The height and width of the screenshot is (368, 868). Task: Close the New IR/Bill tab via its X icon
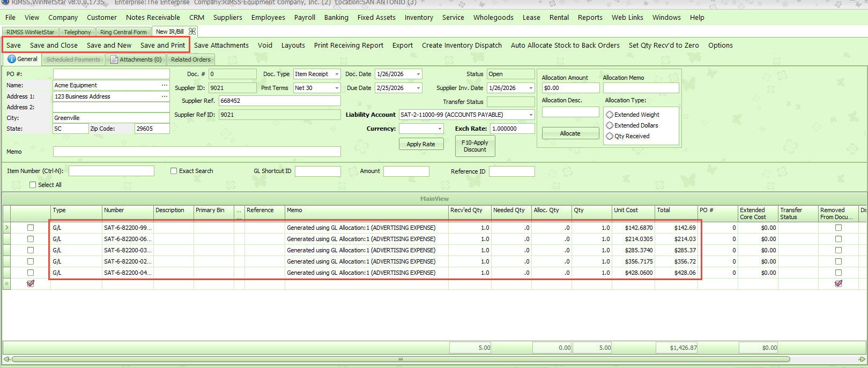(x=192, y=32)
